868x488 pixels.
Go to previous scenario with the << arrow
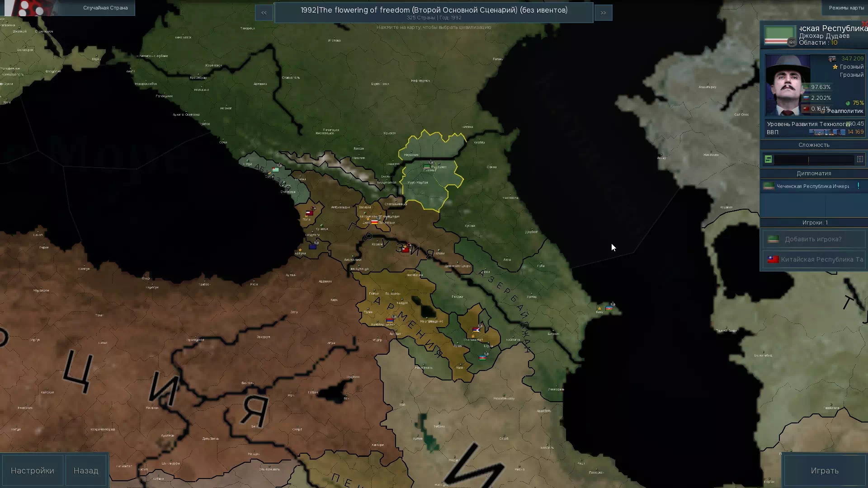coord(264,13)
